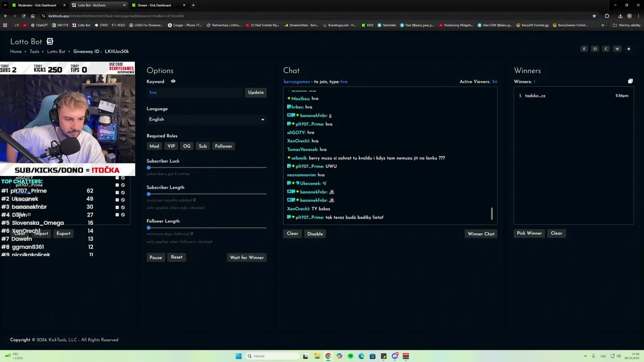Open ChatGPT bookmark

(40, 25)
